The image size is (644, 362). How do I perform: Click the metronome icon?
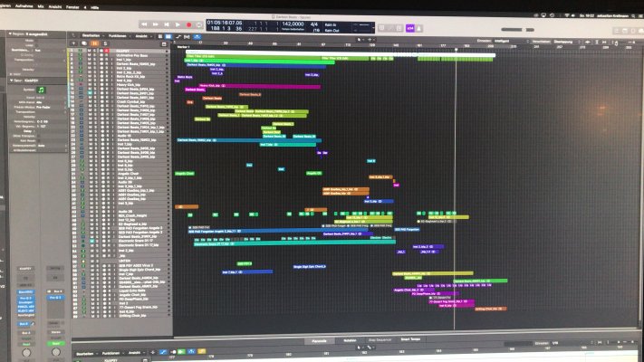pos(419,28)
